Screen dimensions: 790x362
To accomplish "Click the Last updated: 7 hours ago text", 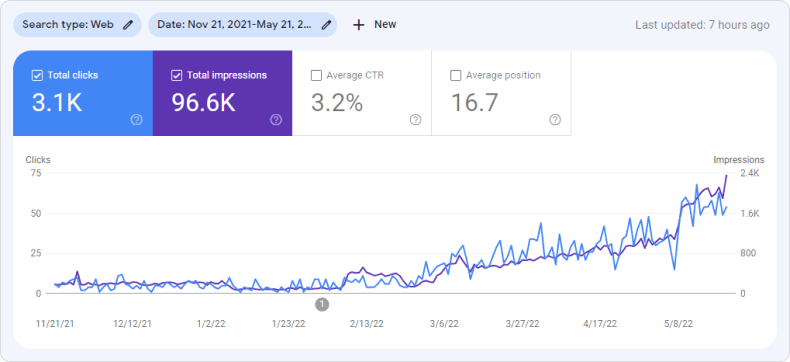I will coord(702,25).
